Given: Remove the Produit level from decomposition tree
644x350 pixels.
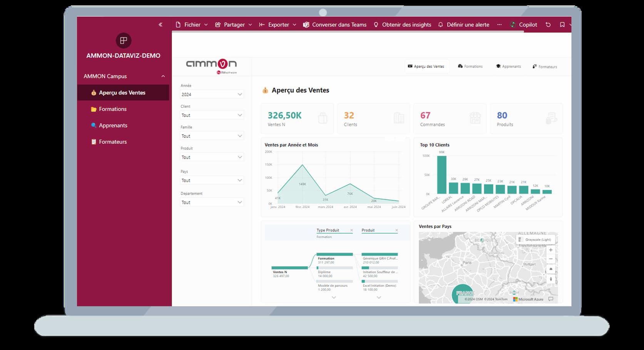Looking at the screenshot, I should 396,231.
